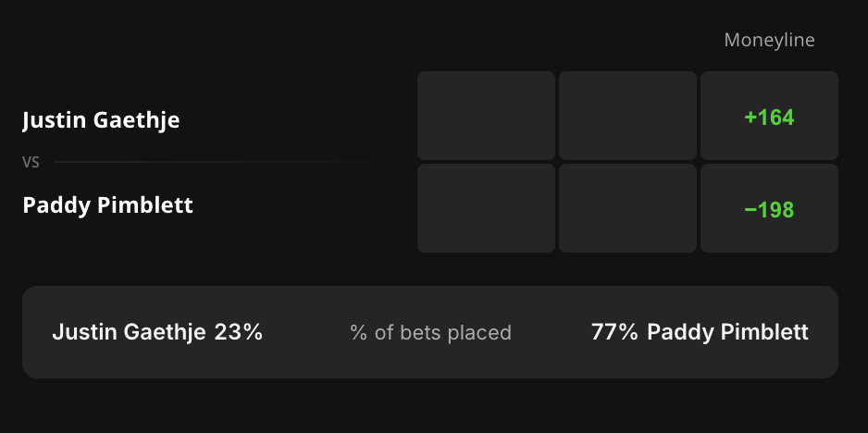
Task: Click the 23% bet percentage value
Action: (239, 332)
